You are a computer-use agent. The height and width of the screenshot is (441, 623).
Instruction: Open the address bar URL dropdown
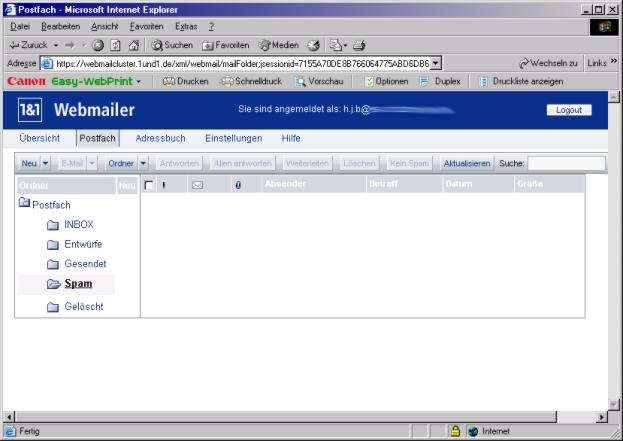point(436,63)
